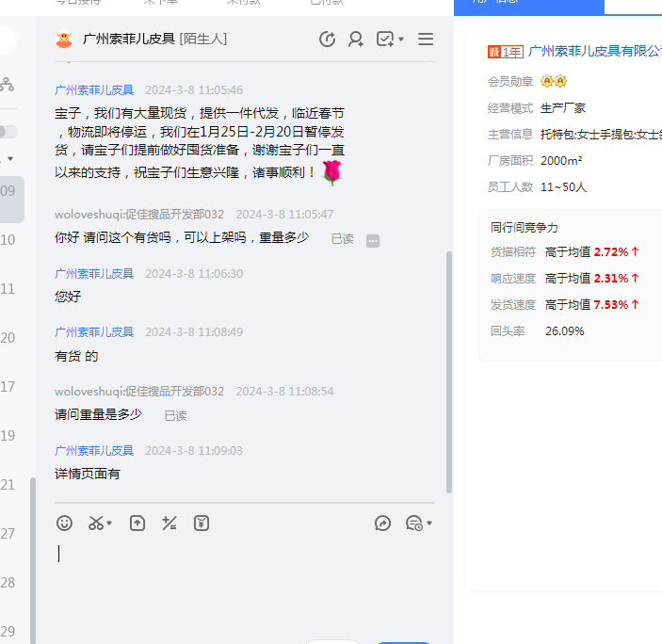Open the calculator icon in chat toolbar
662x644 pixels.
coord(170,523)
